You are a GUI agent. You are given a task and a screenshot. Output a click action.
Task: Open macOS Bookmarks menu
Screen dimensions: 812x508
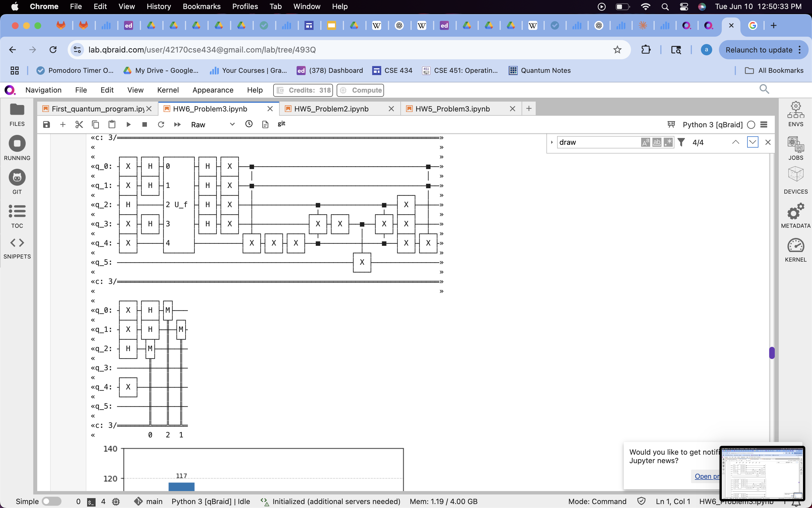pos(201,6)
